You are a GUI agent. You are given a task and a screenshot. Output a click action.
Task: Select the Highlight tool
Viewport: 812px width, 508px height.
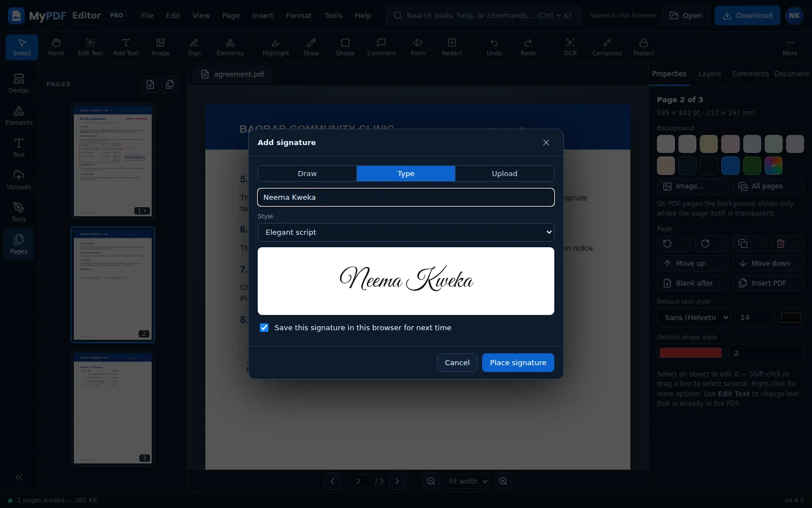coord(276,47)
